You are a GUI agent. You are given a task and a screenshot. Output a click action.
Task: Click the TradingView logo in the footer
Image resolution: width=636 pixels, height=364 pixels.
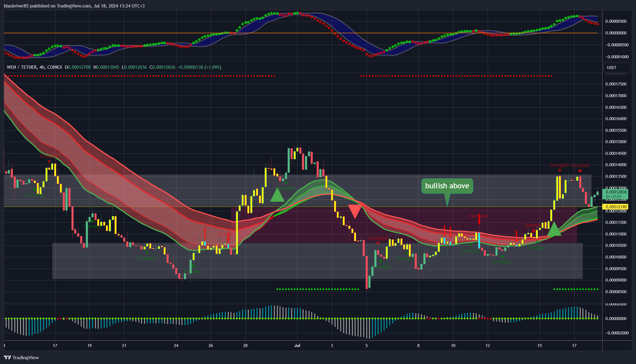click(x=21, y=357)
